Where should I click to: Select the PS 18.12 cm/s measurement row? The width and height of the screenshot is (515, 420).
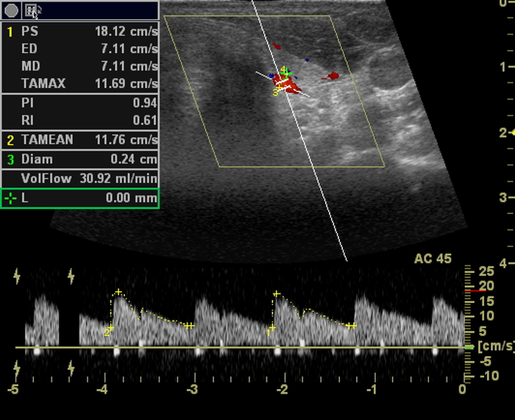[81, 32]
